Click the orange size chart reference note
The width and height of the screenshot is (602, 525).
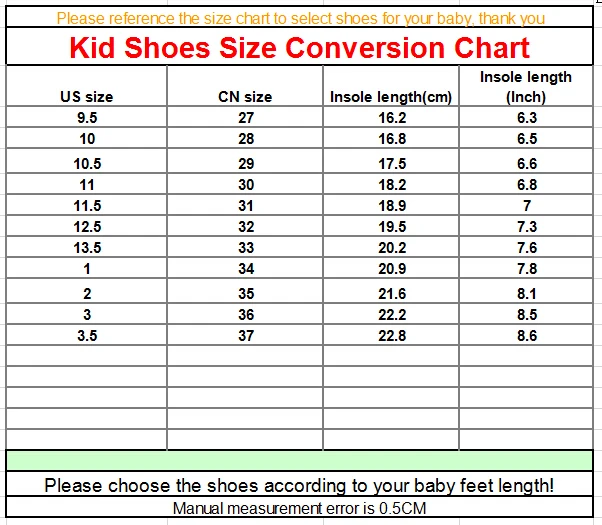pos(301,18)
